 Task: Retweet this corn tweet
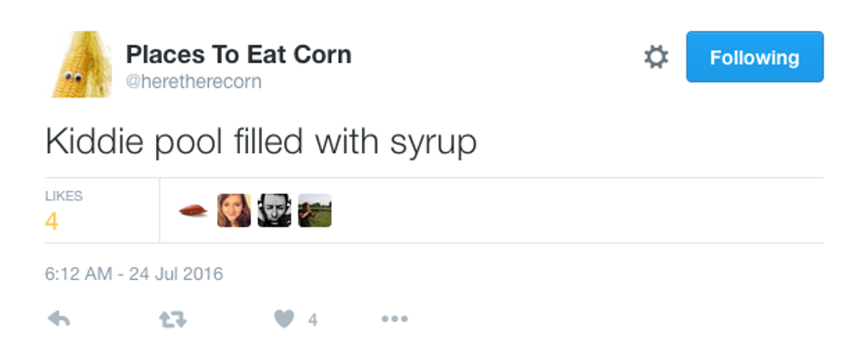[x=172, y=320]
